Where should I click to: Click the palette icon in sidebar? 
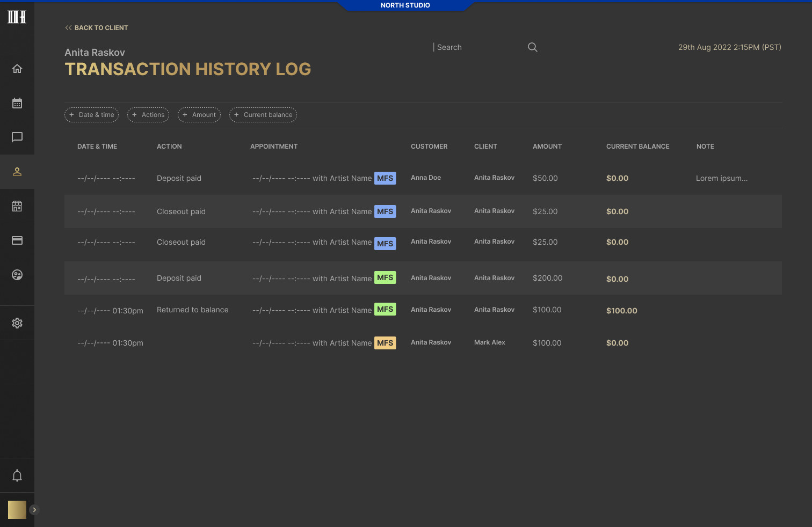[17, 275]
